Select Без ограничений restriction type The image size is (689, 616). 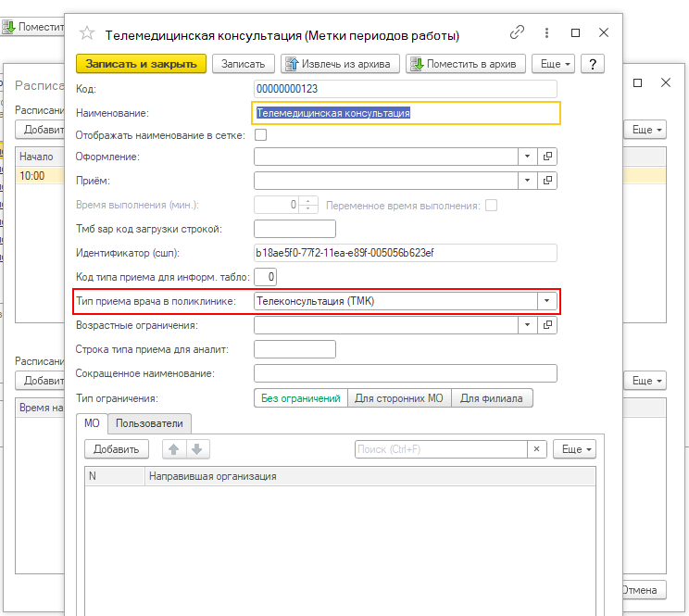(x=301, y=398)
